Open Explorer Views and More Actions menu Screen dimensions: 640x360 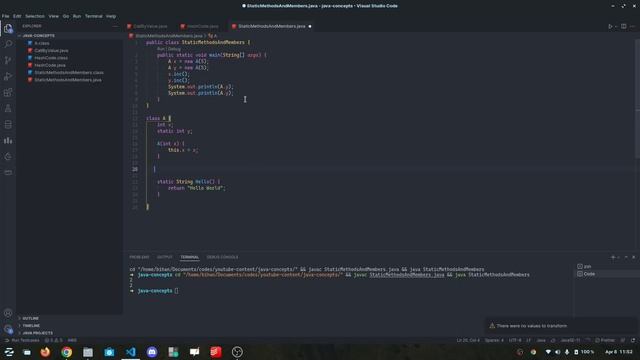(x=115, y=26)
